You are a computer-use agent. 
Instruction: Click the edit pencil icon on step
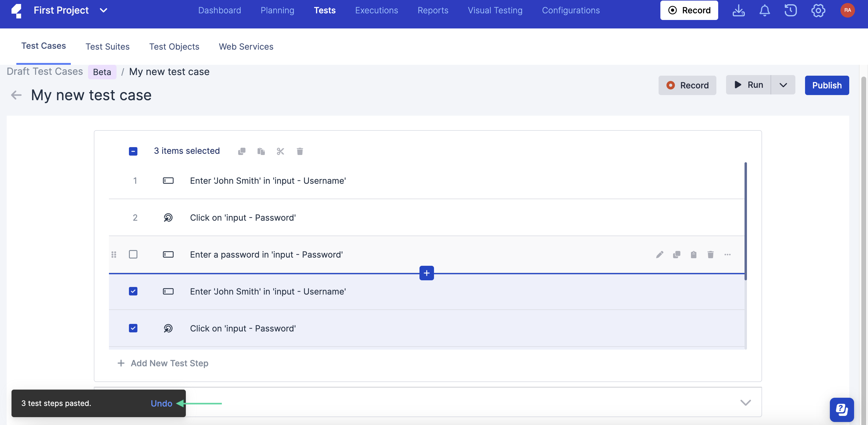[659, 254]
